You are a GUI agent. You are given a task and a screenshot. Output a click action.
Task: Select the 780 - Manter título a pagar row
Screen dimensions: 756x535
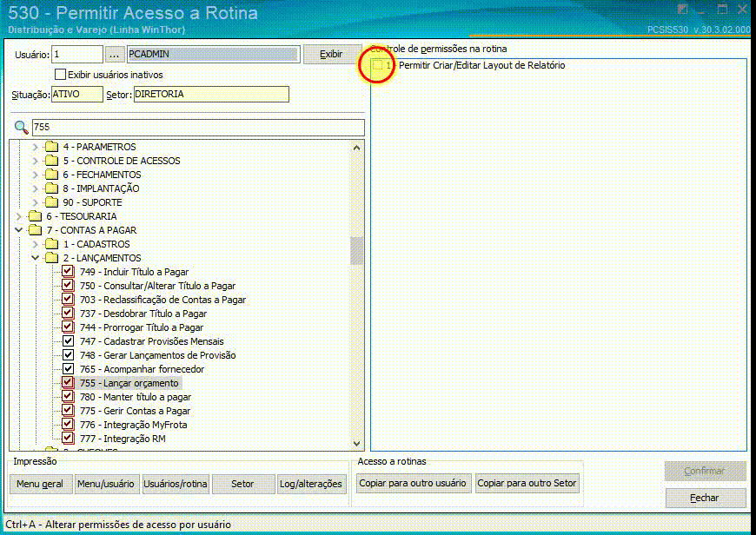pos(136,397)
